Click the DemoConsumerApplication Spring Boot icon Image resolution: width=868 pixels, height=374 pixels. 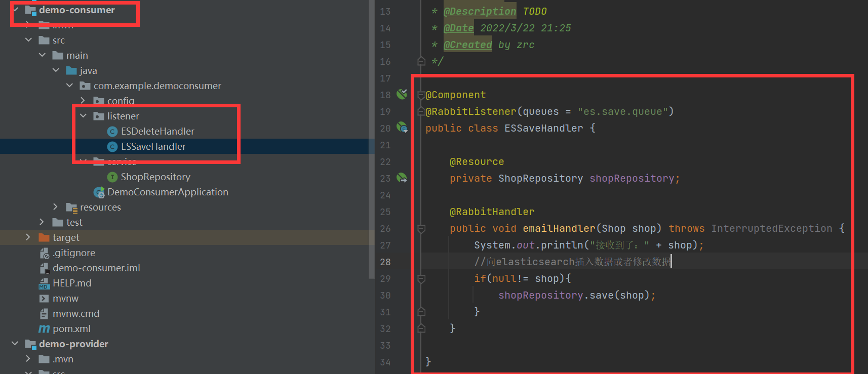[x=99, y=192]
